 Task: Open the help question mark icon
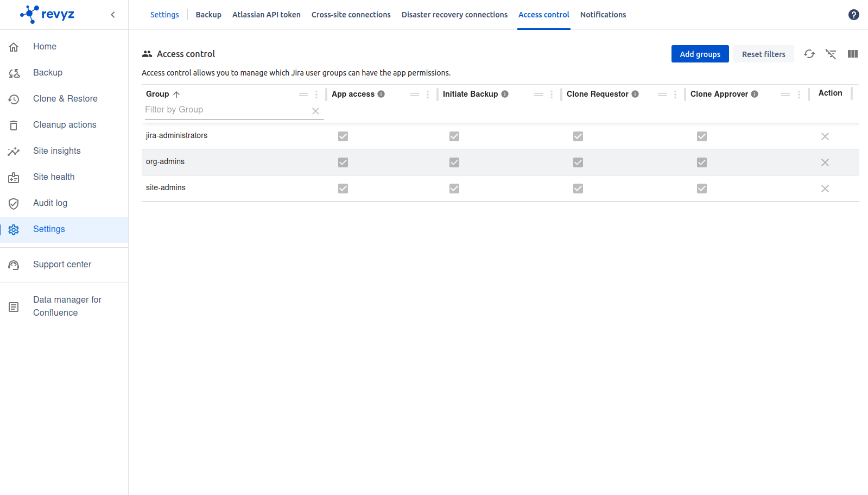[853, 15]
